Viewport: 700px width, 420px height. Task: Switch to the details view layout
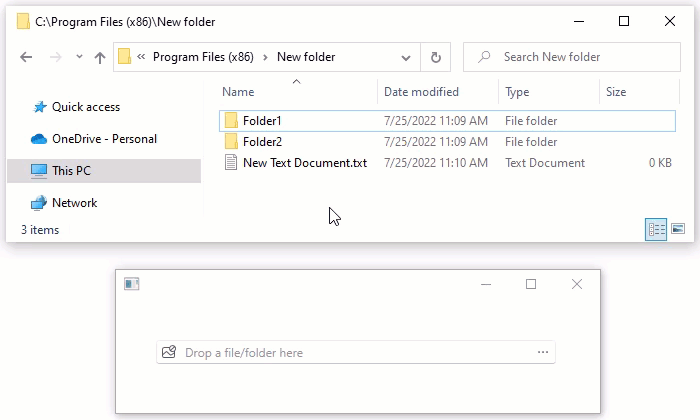(x=656, y=229)
